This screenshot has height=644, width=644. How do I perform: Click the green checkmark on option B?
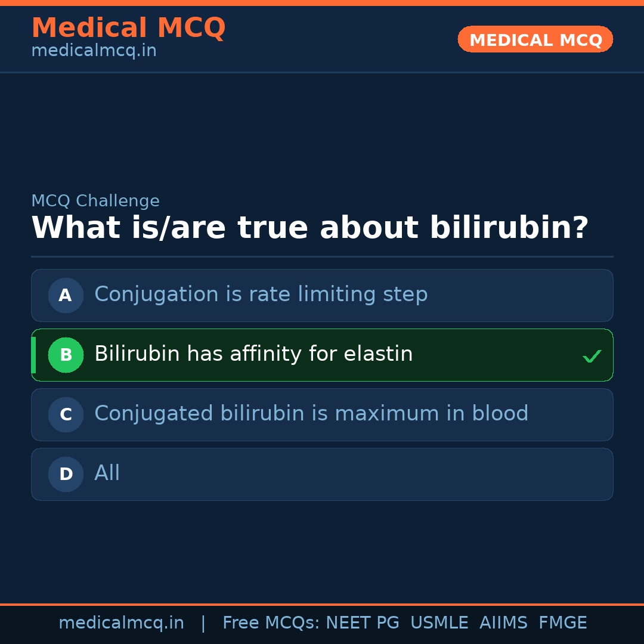[592, 356]
